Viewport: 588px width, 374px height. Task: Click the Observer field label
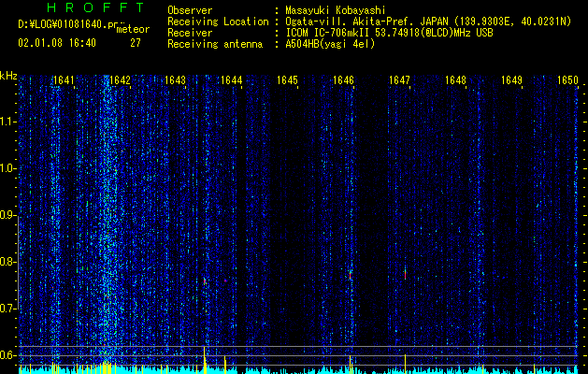190,10
